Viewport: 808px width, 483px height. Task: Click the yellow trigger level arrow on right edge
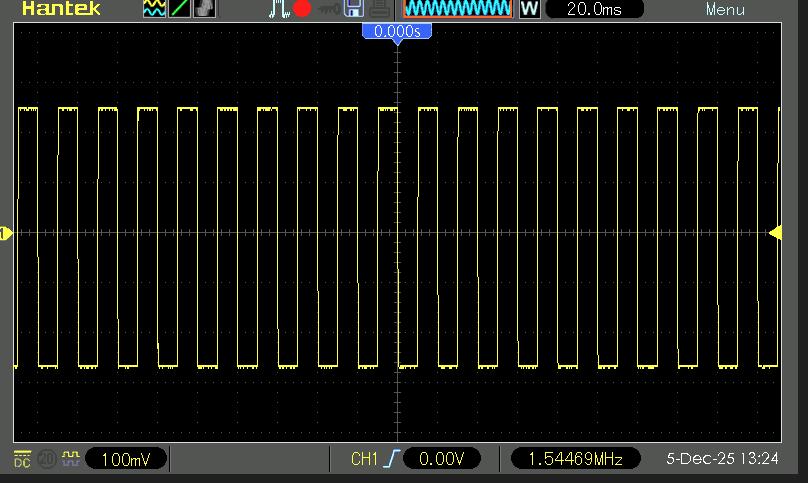775,232
